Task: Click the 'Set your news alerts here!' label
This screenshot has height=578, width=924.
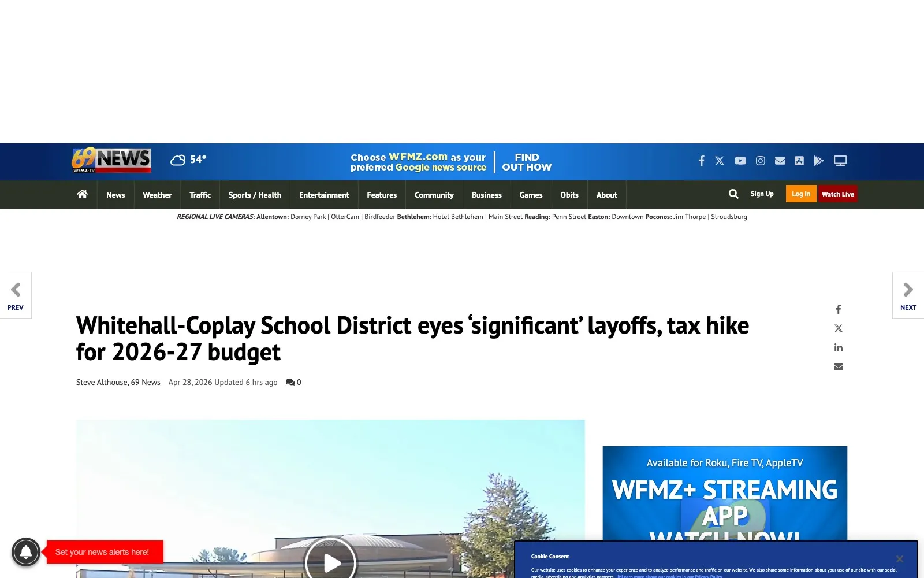Action: (105, 552)
